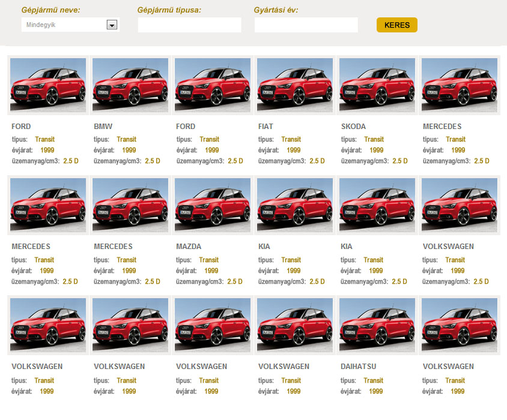Open the BMW car thumbnail image
The height and width of the screenshot is (420, 507).
[x=130, y=85]
